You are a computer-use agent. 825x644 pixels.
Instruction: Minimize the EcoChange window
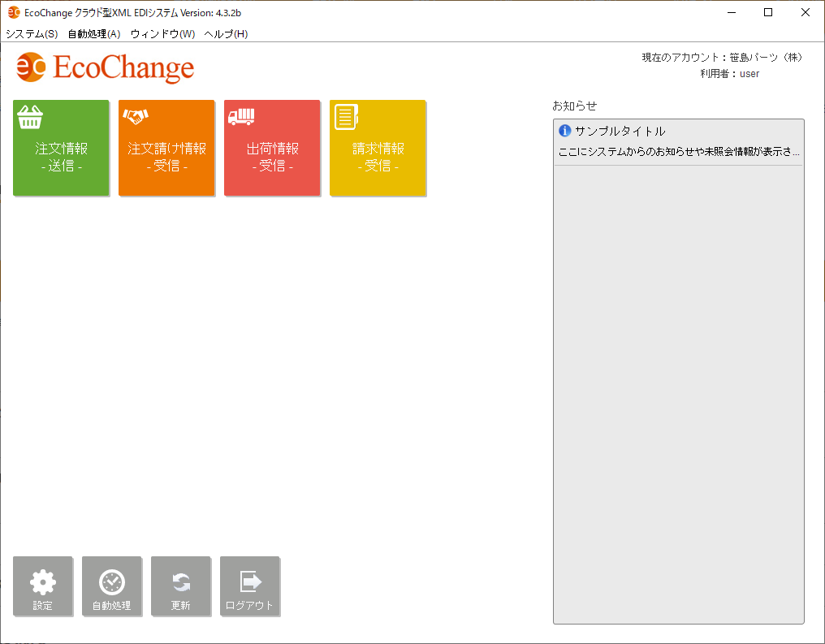click(732, 12)
